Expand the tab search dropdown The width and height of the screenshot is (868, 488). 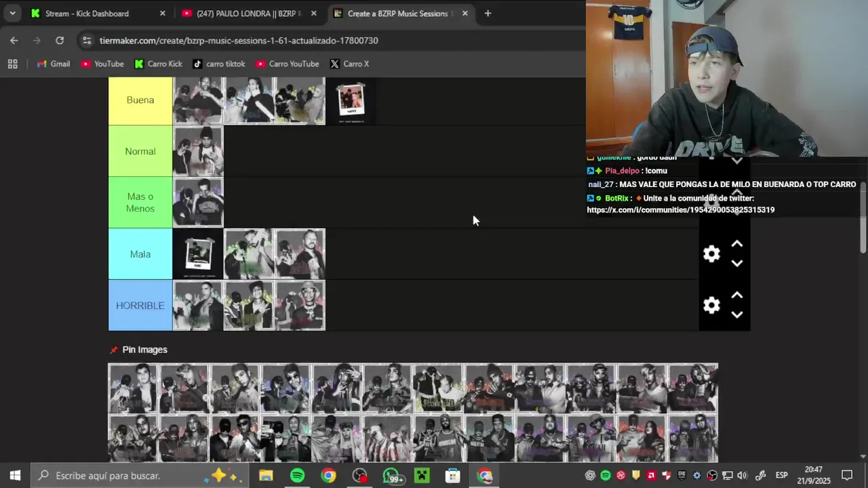(12, 14)
